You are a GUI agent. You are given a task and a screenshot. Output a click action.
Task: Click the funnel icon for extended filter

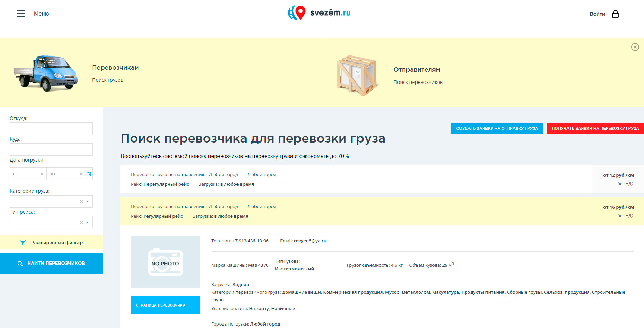pyautogui.click(x=23, y=243)
